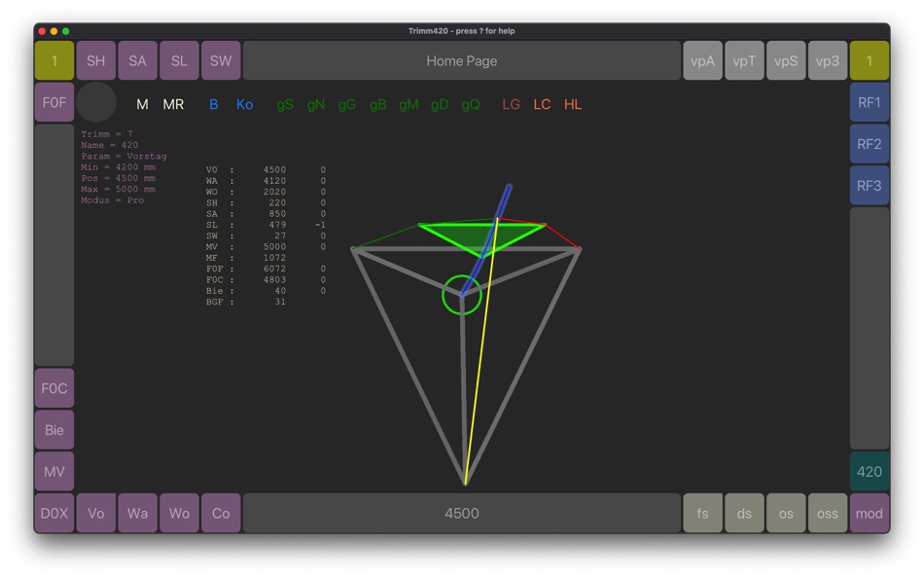Toggle the green gN option
Image resolution: width=924 pixels, height=578 pixels.
pyautogui.click(x=316, y=104)
